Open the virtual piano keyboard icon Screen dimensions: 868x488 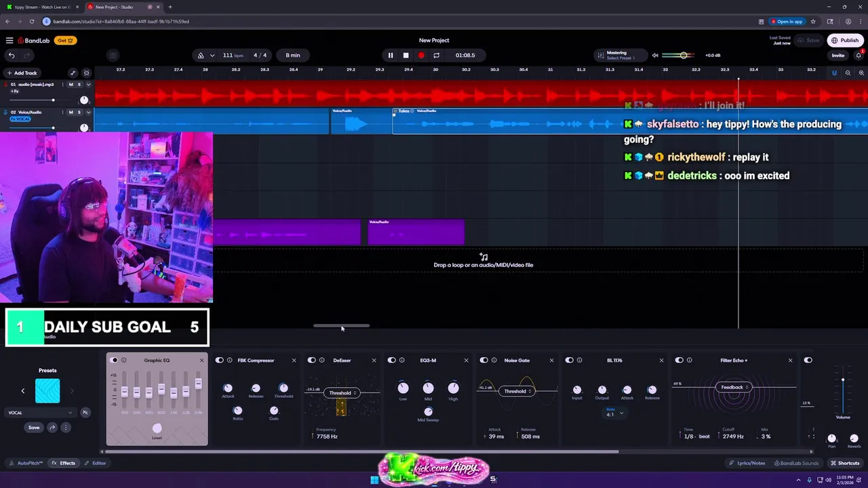(x=113, y=56)
